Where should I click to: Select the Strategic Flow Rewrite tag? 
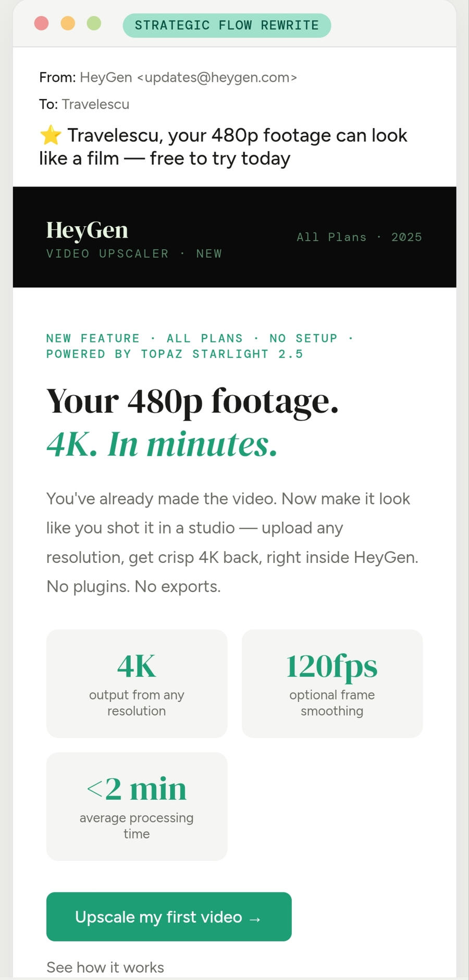coord(227,26)
